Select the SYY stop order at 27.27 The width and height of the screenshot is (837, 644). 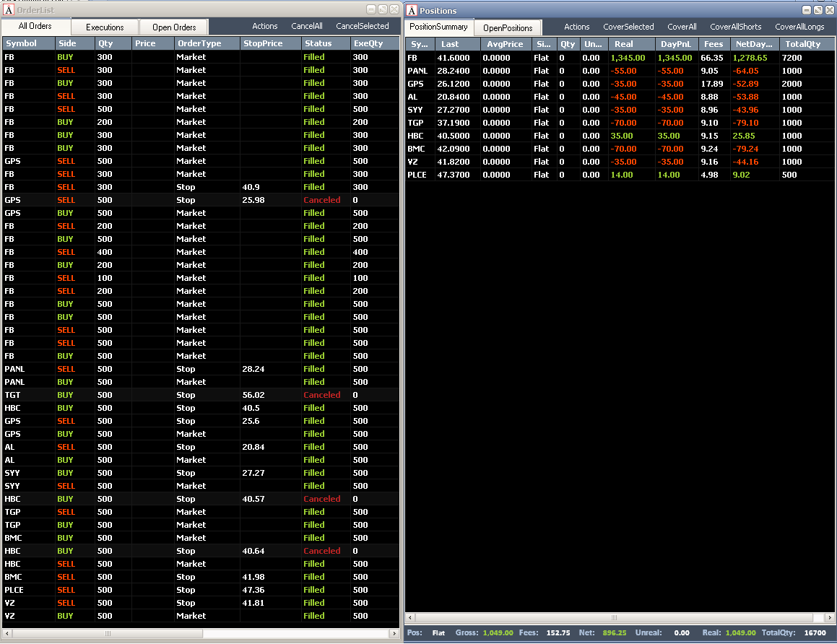coord(201,473)
